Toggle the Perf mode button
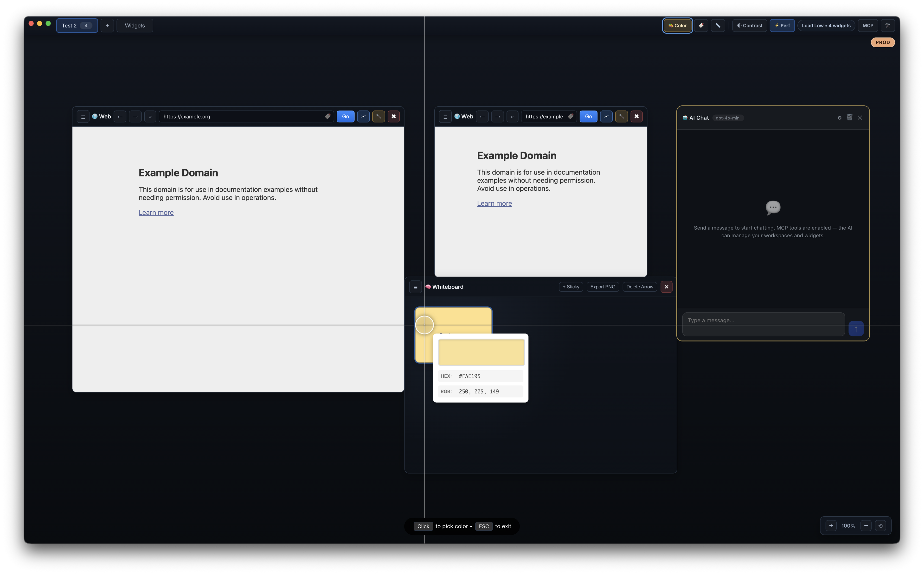This screenshot has width=924, height=575. click(782, 25)
